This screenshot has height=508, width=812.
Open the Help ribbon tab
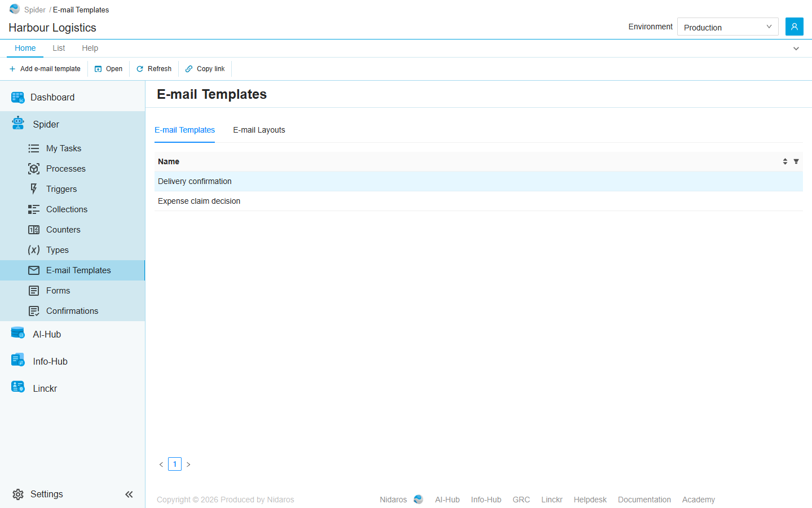(90, 48)
